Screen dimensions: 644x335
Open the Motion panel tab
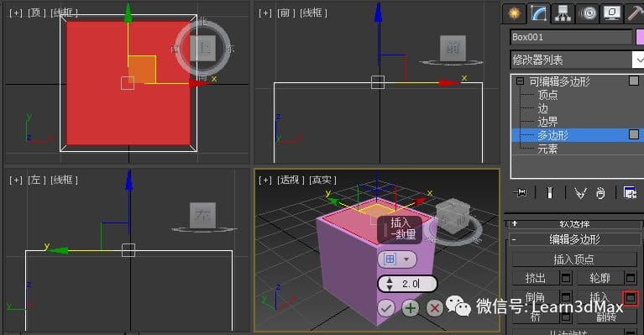coord(588,13)
